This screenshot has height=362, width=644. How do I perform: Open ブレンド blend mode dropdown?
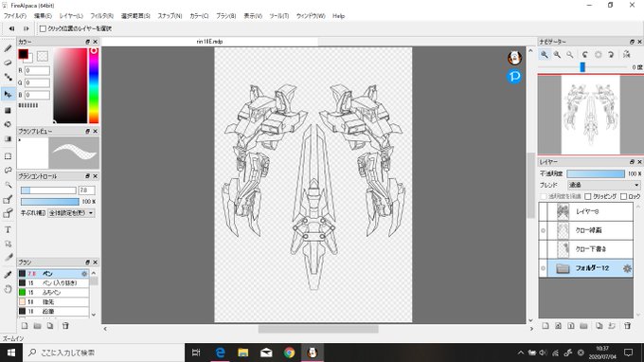pyautogui.click(x=604, y=186)
